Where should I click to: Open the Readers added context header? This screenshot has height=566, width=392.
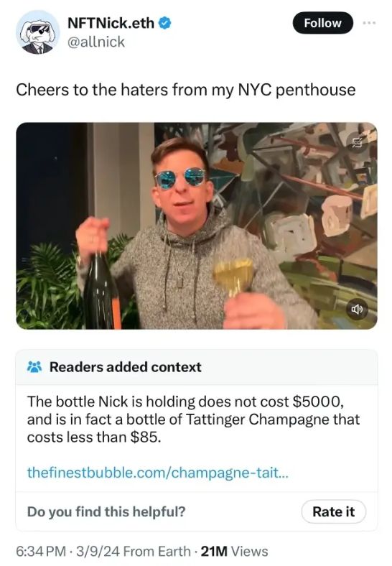[x=125, y=367]
